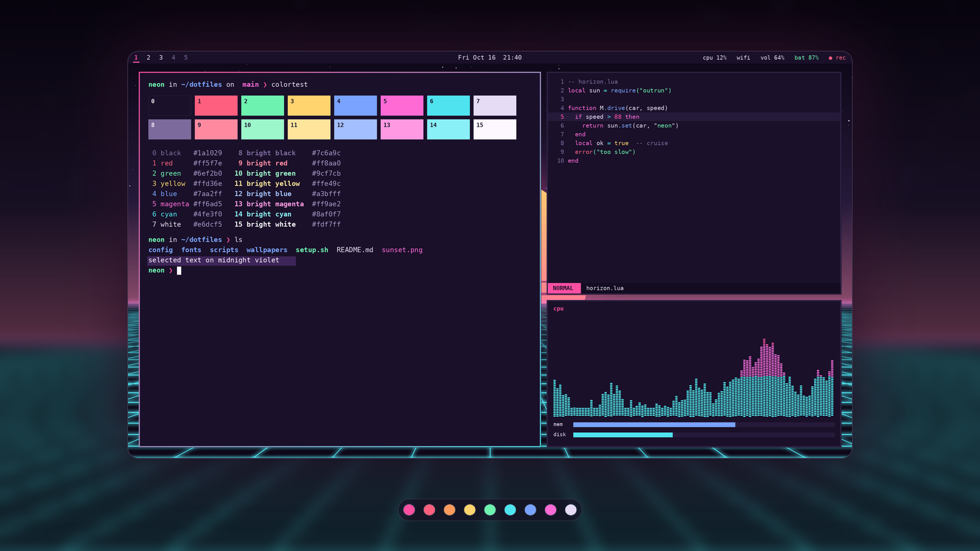Image resolution: width=980 pixels, height=551 pixels.
Task: Switch to workspace 4 in the top bar
Action: [x=173, y=58]
